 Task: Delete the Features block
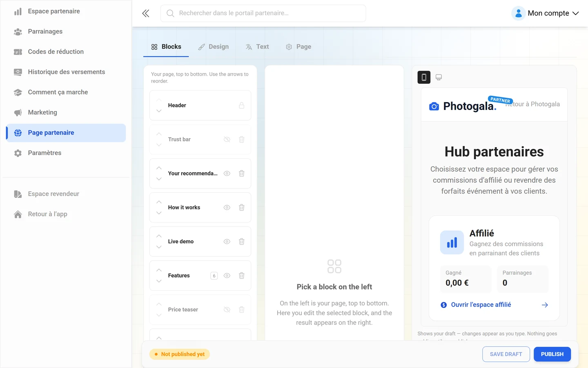point(242,276)
